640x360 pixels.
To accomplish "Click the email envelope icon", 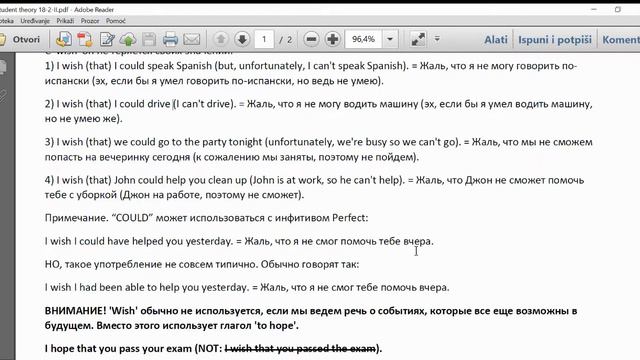I will (x=191, y=39).
